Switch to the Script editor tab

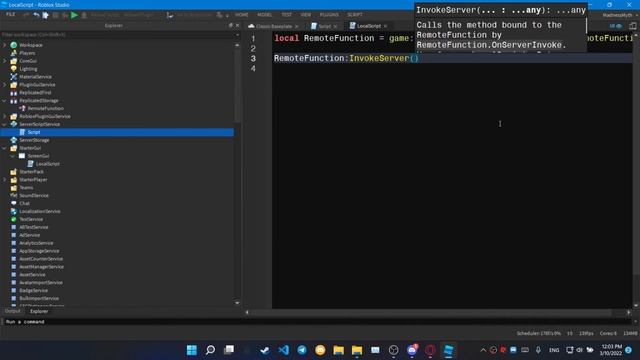[x=324, y=26]
